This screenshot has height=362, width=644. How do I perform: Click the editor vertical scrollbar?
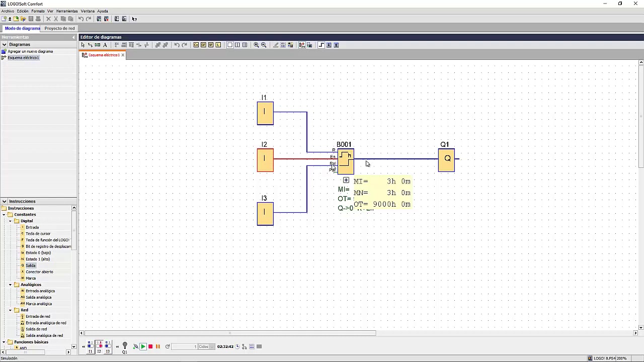tap(641, 117)
